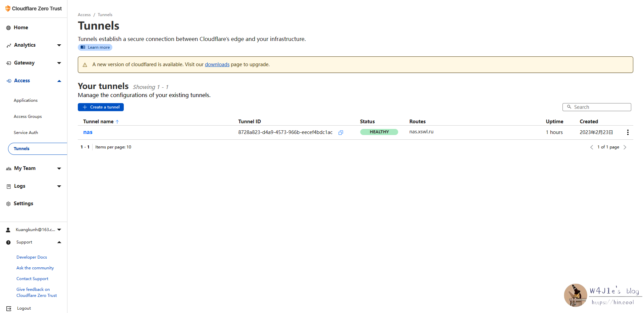Select the Analytics icon in sidebar
The image size is (644, 313).
(8, 45)
